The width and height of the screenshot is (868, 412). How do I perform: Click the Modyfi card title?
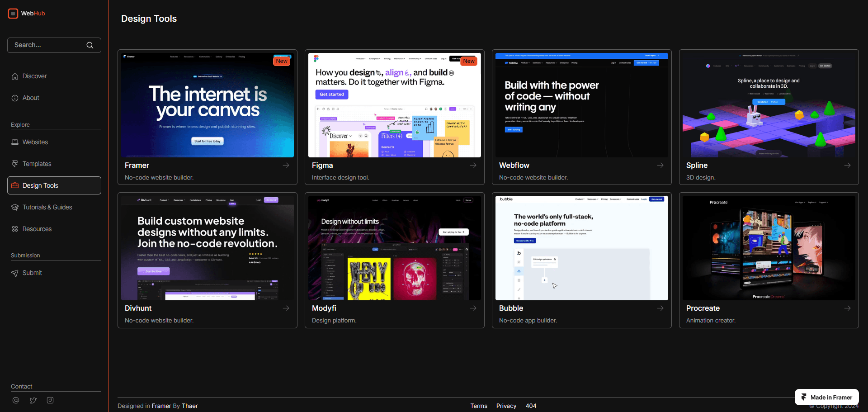[324, 308]
